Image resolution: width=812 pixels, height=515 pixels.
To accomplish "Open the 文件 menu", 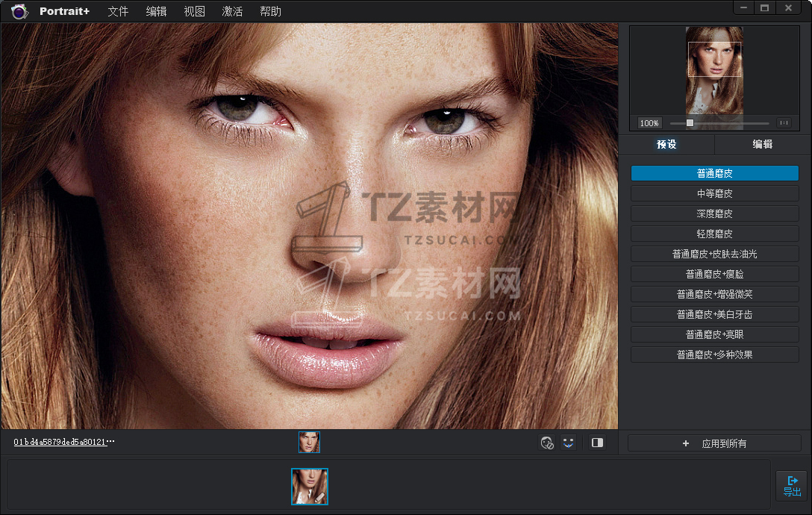I will (x=118, y=11).
